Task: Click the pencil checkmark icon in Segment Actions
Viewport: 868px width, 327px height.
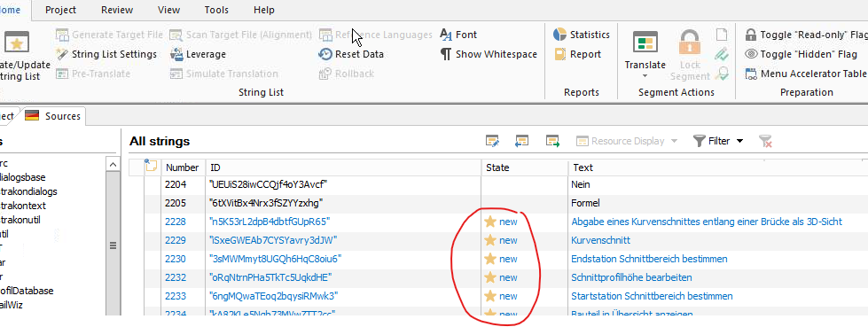Action: (x=722, y=54)
